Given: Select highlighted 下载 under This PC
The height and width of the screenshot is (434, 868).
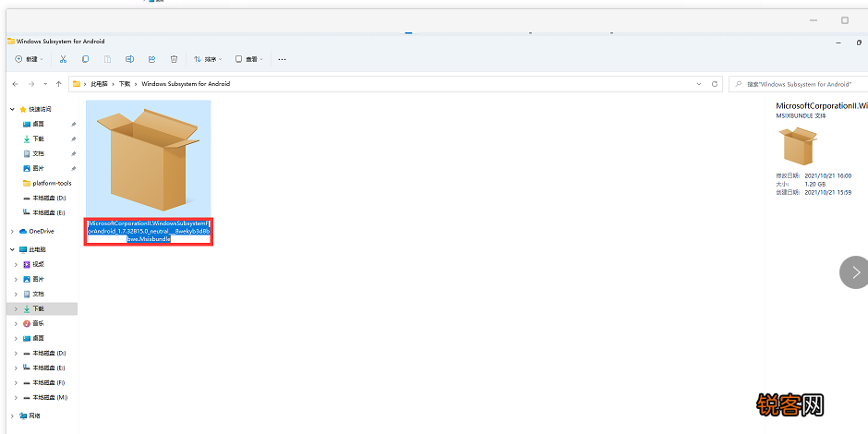Looking at the screenshot, I should [42, 309].
